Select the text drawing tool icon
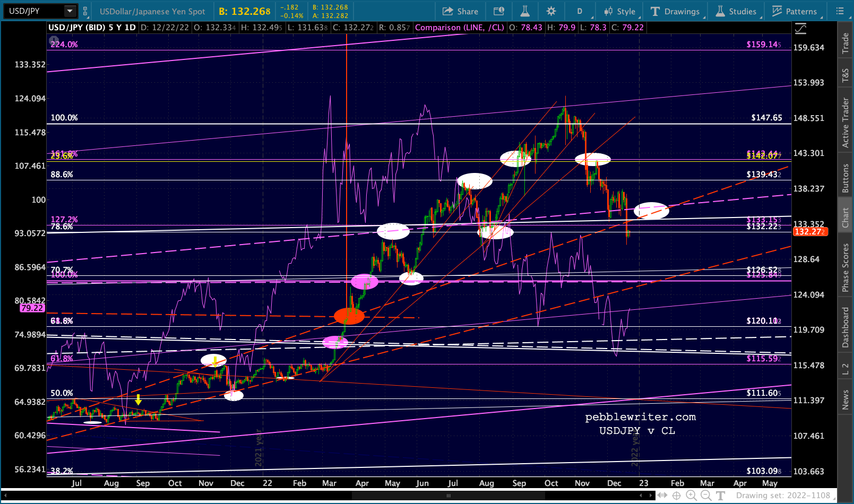Screen dimensions: 854x504 point(720,496)
